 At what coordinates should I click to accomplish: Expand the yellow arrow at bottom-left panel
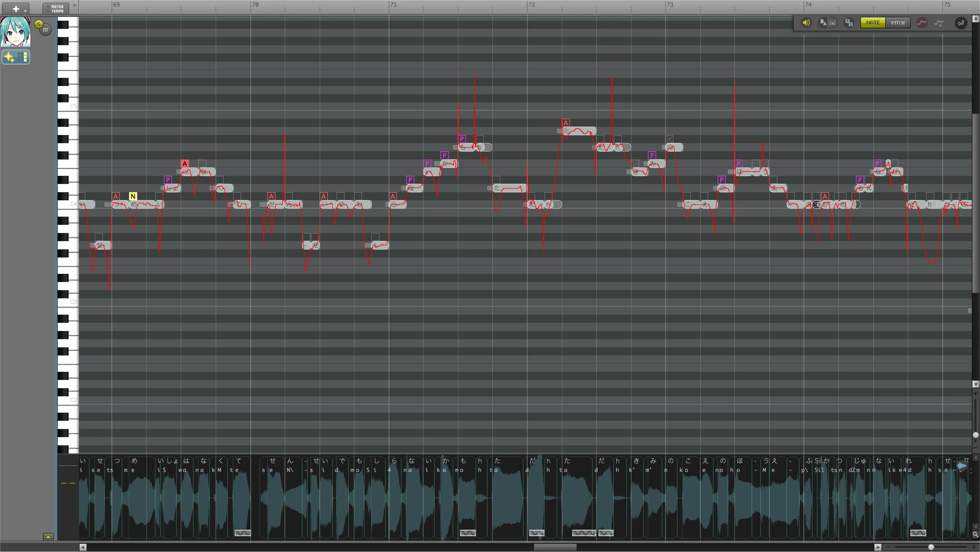[x=48, y=537]
